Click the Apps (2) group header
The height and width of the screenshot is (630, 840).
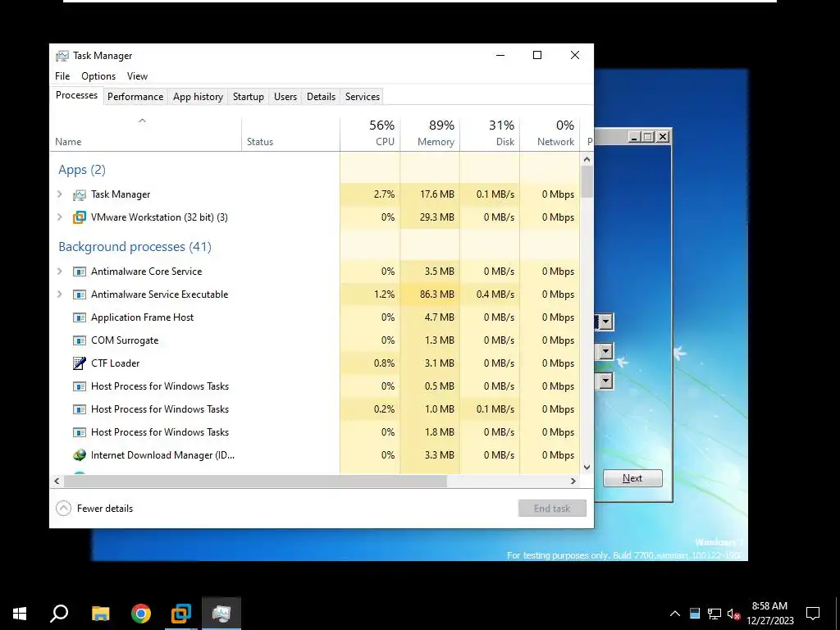(82, 170)
